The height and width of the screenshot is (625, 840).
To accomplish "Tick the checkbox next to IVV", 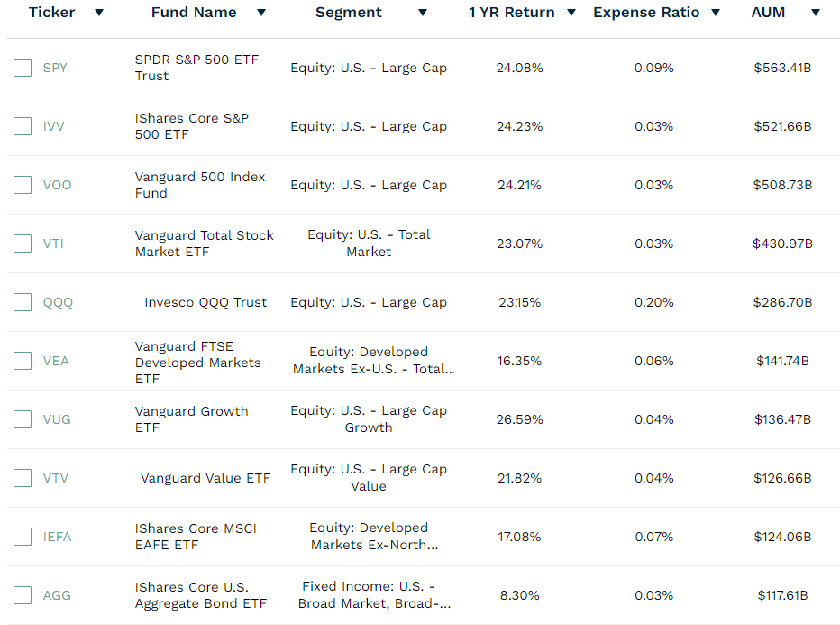I will (23, 126).
